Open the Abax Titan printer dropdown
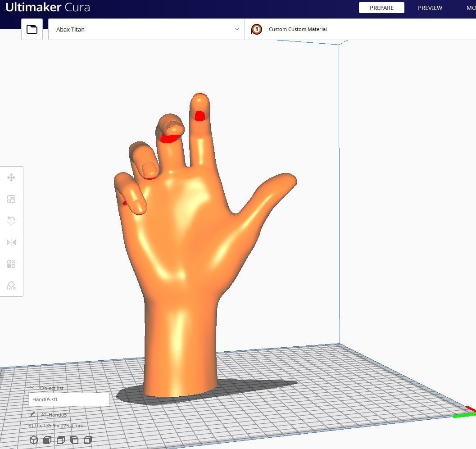 (x=146, y=29)
